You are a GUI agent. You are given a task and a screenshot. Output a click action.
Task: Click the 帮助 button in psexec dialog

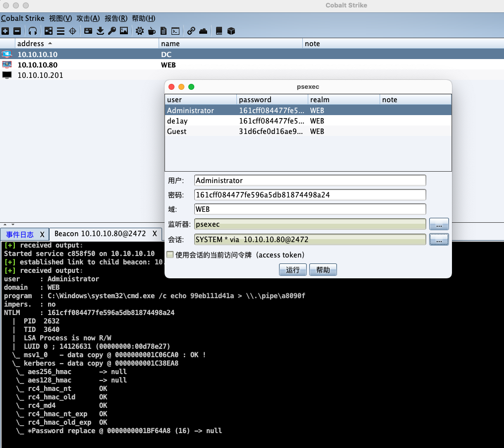point(323,270)
